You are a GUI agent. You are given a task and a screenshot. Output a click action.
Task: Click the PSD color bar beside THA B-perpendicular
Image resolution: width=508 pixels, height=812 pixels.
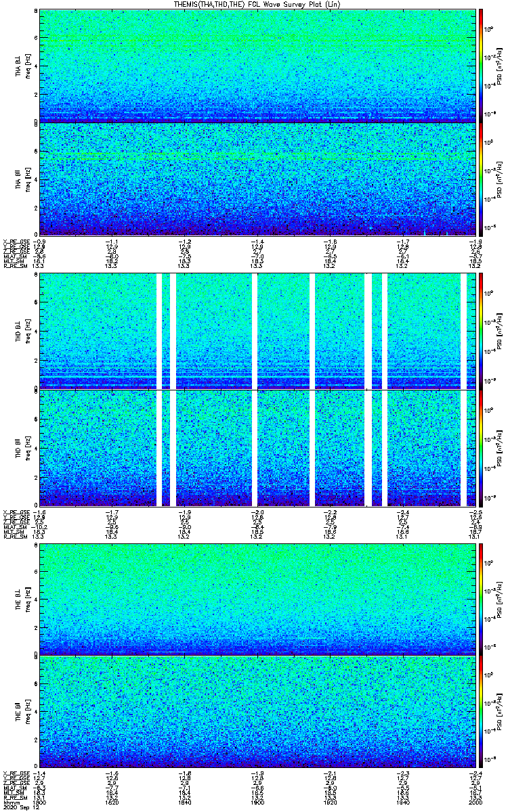pyautogui.click(x=481, y=66)
